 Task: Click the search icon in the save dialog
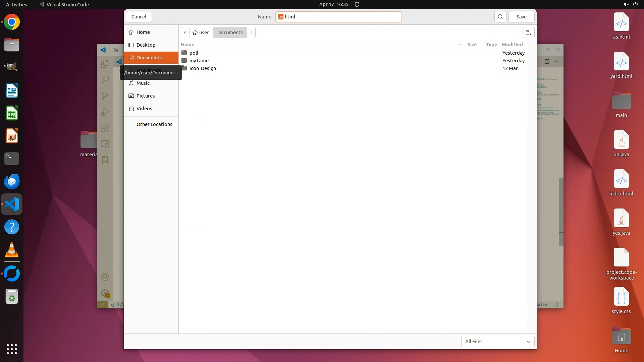tap(500, 17)
